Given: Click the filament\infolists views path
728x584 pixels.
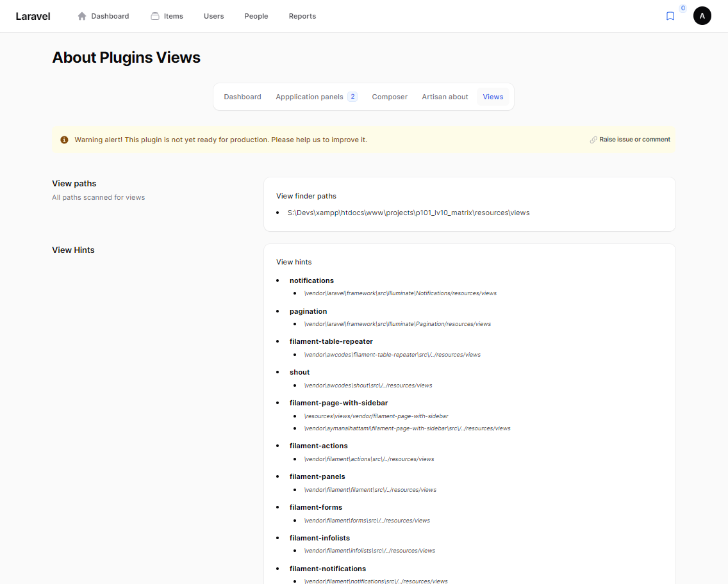Looking at the screenshot, I should click(370, 551).
